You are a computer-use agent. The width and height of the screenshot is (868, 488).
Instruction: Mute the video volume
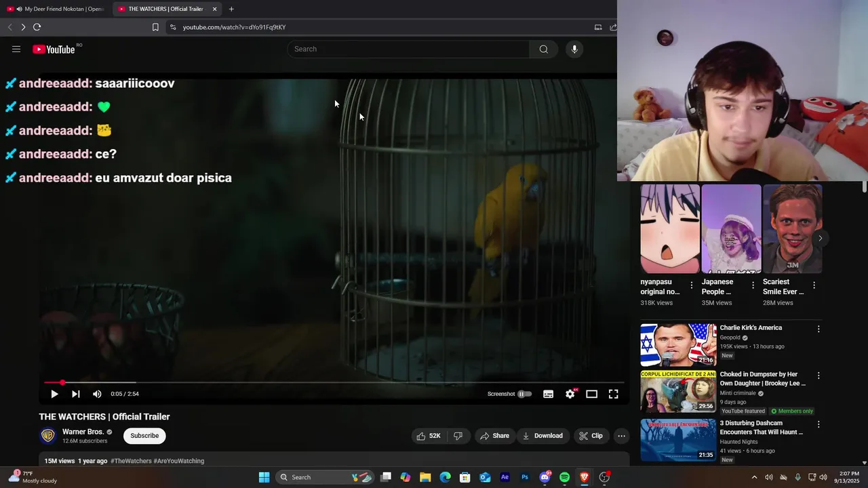click(x=97, y=394)
